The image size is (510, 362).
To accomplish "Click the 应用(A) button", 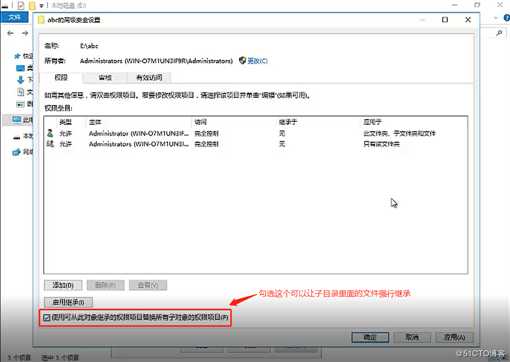I will coord(455,337).
